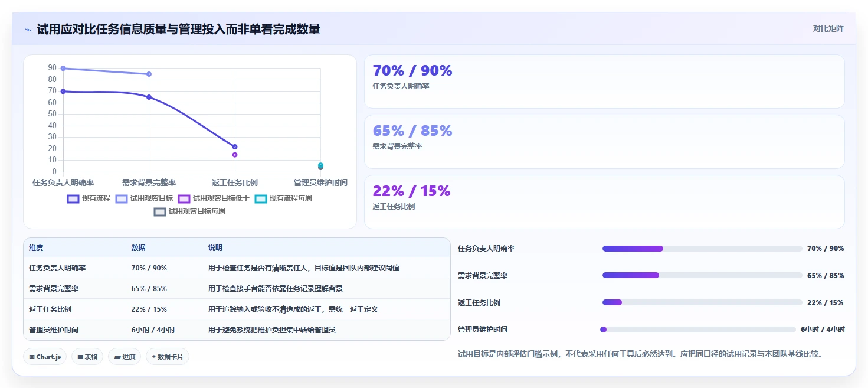Viewport: 868px width, 388px height.
Task: Click the 现有流程 point at 22
Action: click(x=235, y=146)
